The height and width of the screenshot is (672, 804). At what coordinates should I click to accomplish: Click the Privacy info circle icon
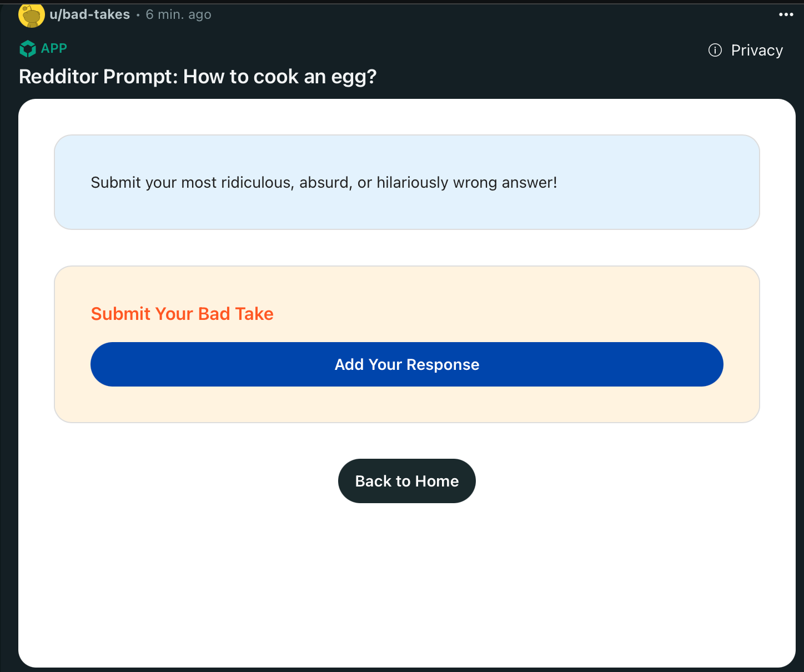coord(715,51)
